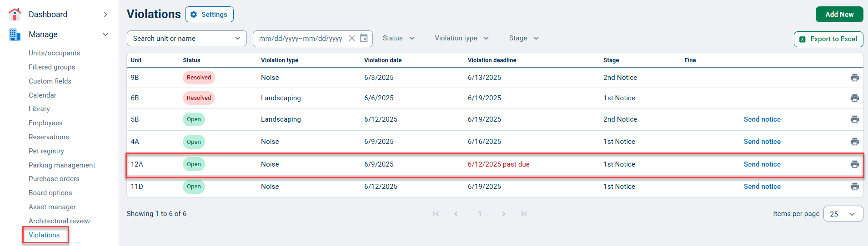Open the Search unit or name dropdown
868x246 pixels.
[x=187, y=39]
